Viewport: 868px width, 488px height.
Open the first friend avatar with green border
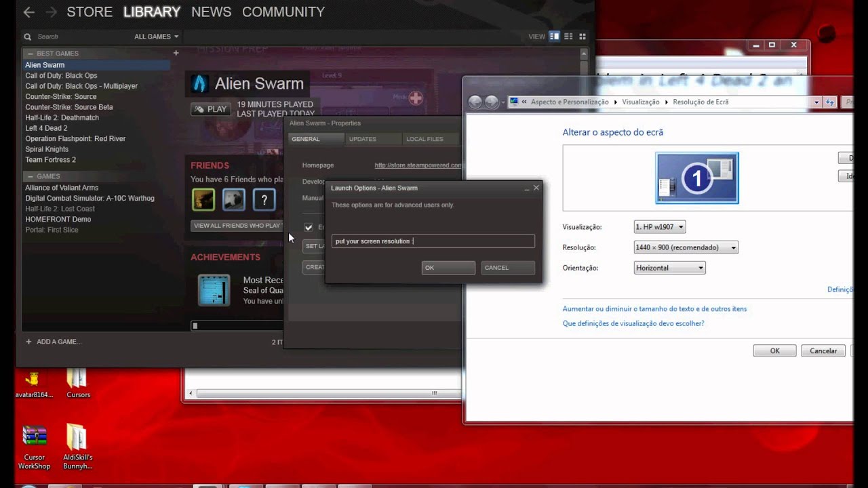click(x=203, y=199)
